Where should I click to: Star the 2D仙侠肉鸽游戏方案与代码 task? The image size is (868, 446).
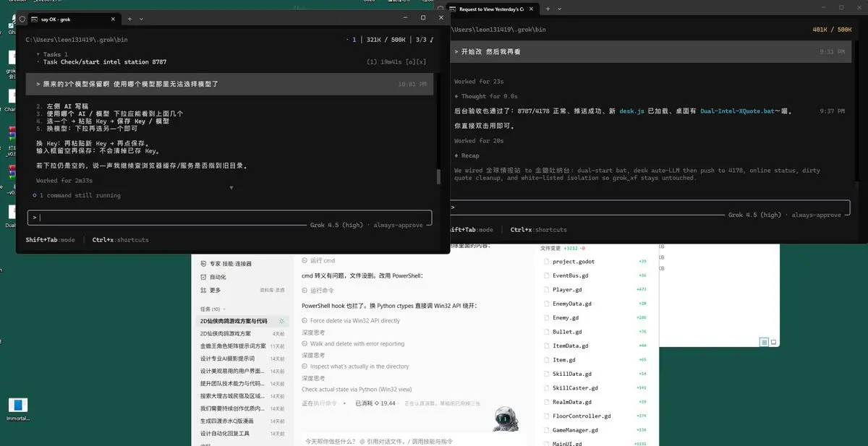(x=281, y=321)
